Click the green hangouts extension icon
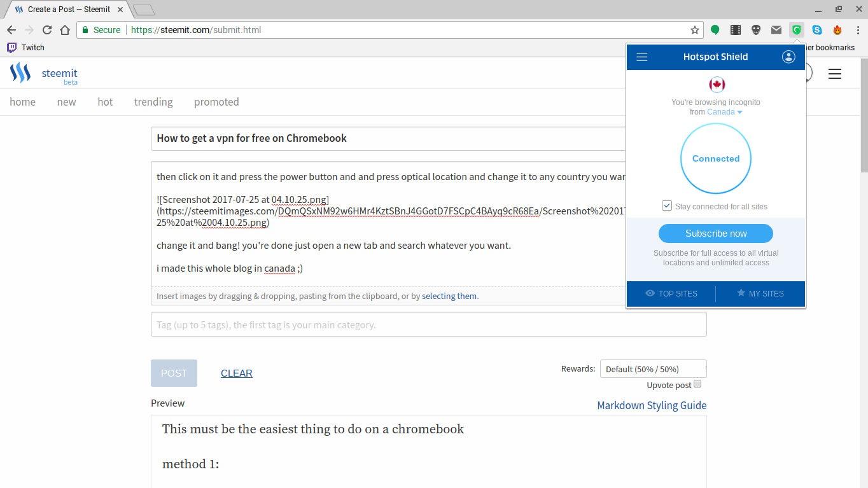The height and width of the screenshot is (488, 868). coord(715,30)
